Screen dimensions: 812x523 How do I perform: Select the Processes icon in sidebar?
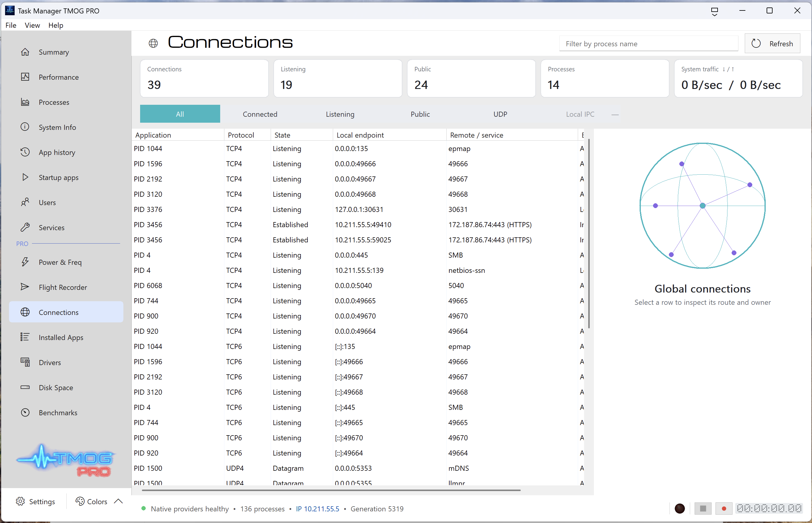[x=25, y=102]
